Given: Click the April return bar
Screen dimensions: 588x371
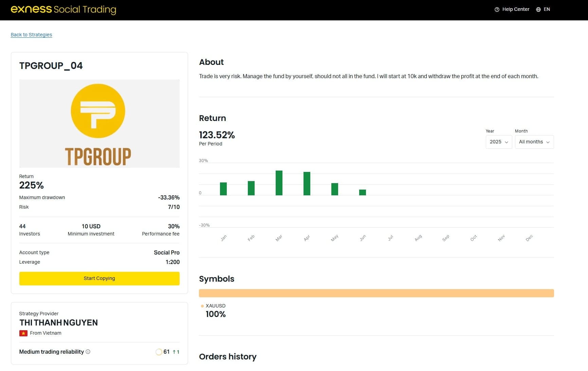Looking at the screenshot, I should 307,183.
